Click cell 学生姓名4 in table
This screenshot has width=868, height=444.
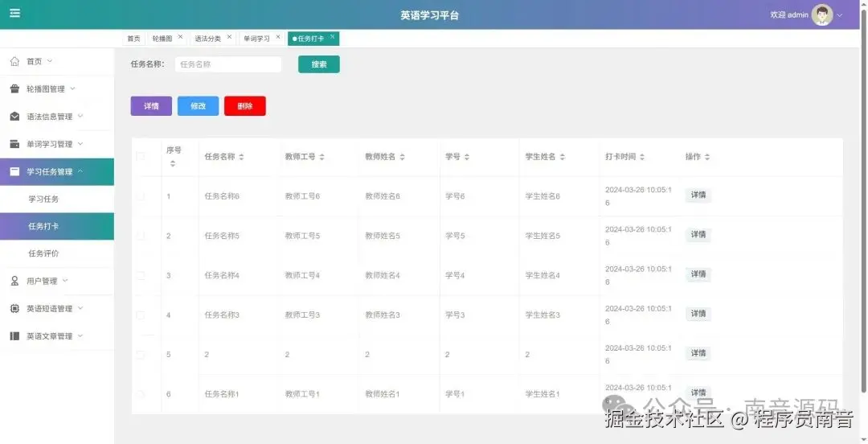[x=542, y=276]
